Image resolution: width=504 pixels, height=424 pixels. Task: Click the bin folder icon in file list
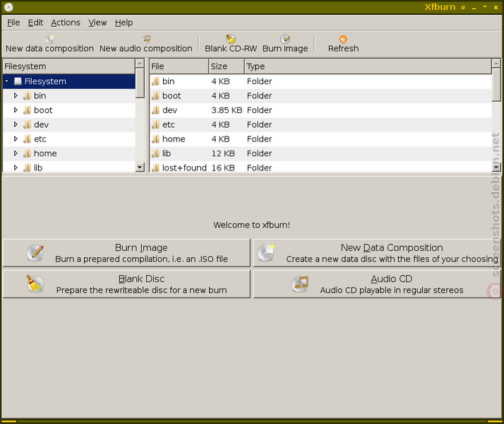(155, 81)
